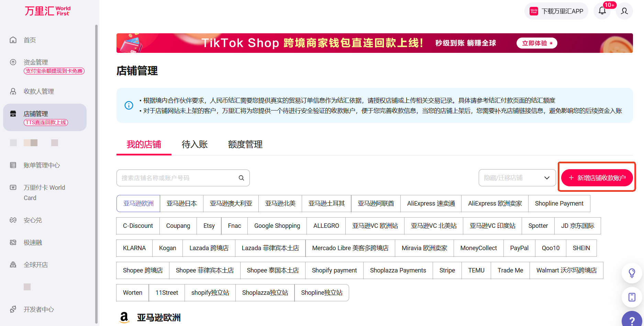Switch to the 额度管理 tab
644x326 pixels.
click(245, 144)
